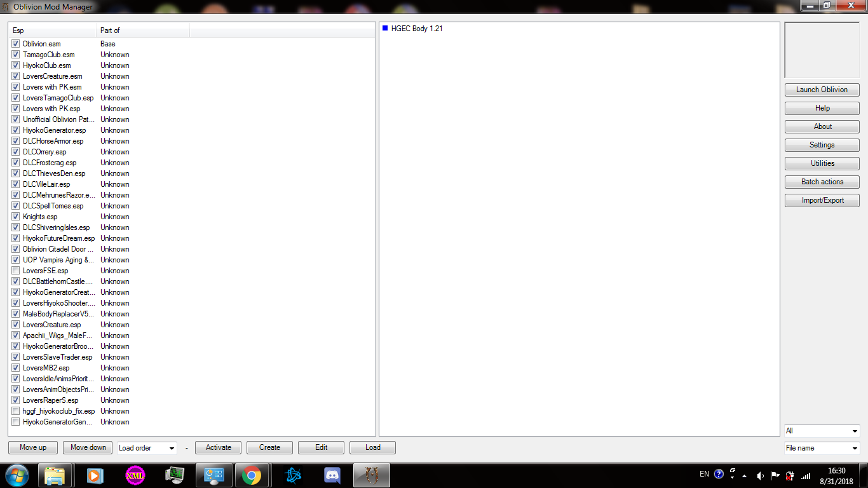Click the Import/Export button

click(x=822, y=200)
